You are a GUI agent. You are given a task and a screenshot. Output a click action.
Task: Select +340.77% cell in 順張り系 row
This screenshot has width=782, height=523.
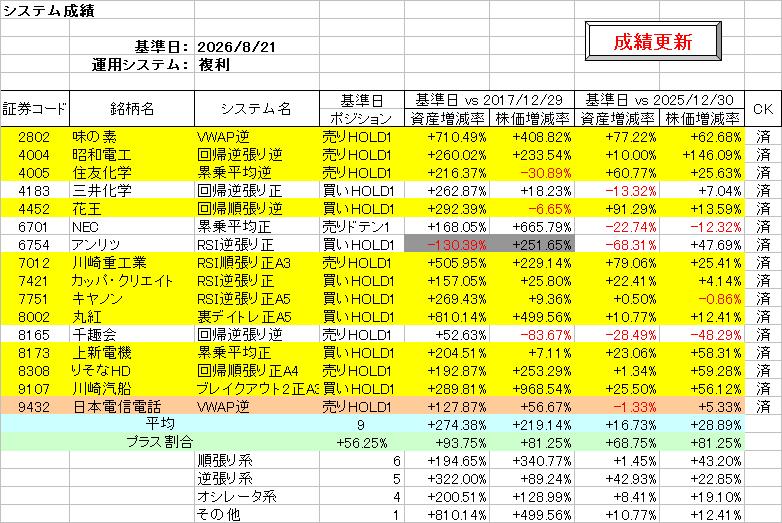tap(532, 460)
